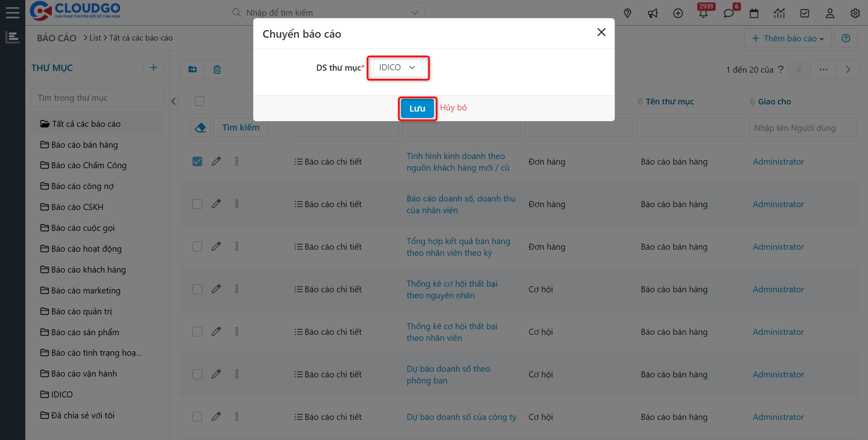Check the row 'Thống kê cơ hội thất bại theo nhân viên'
The width and height of the screenshot is (868, 440).
pyautogui.click(x=197, y=331)
